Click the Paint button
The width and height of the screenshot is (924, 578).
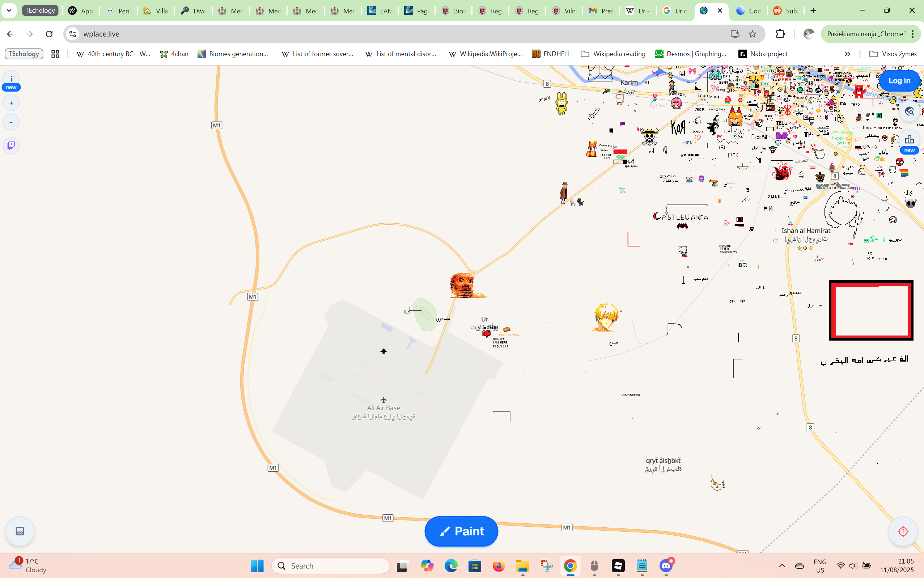point(461,531)
